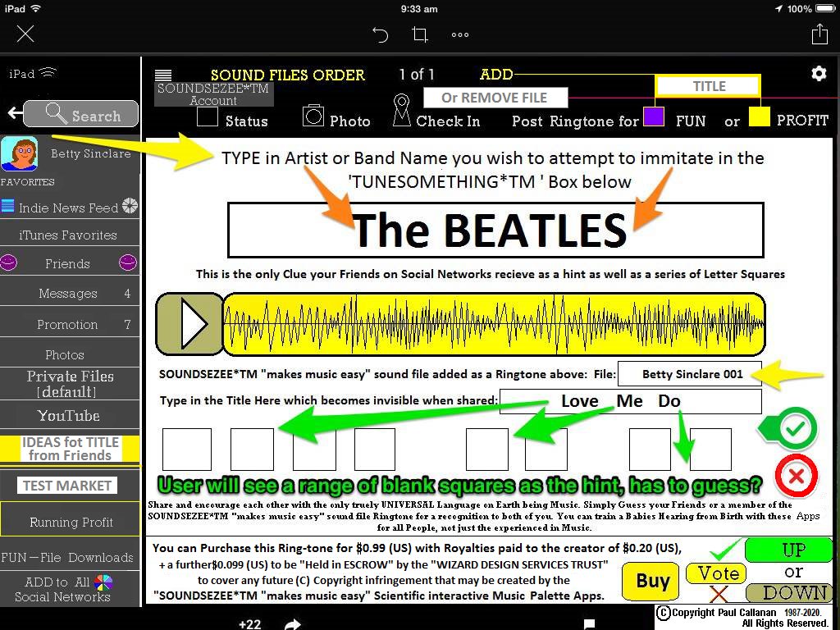Tap orange X below Vote
The image size is (840, 630).
pos(719,594)
